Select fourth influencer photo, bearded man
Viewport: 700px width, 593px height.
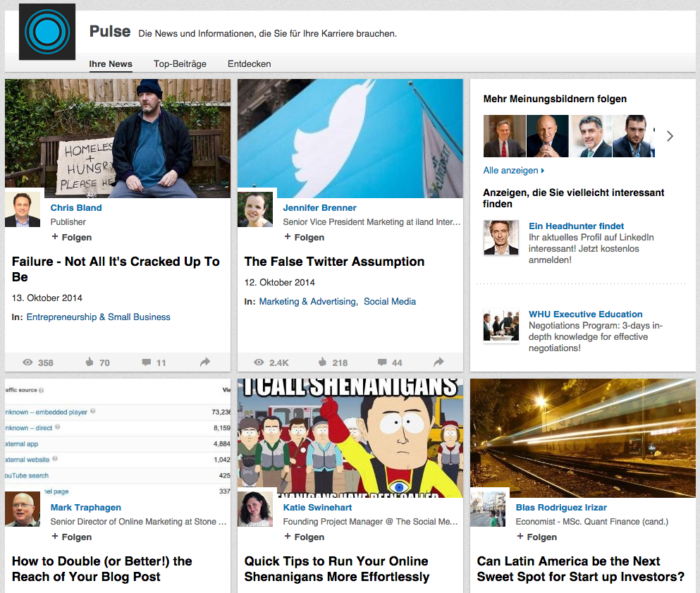point(634,136)
